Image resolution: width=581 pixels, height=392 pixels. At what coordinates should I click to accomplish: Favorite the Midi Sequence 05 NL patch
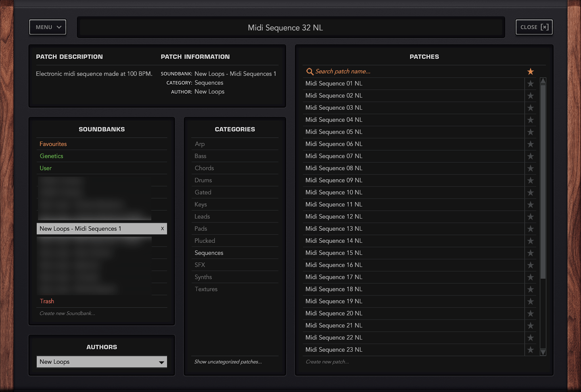click(x=530, y=132)
